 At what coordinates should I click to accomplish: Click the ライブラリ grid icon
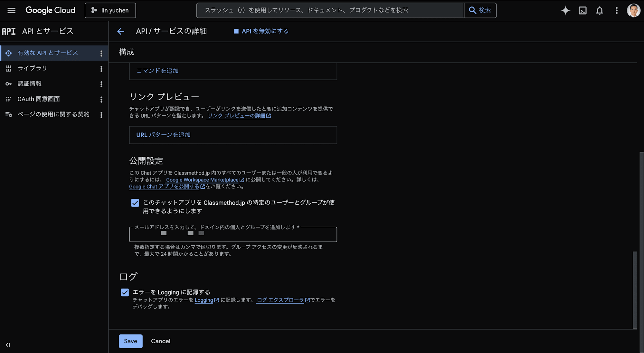pos(8,68)
